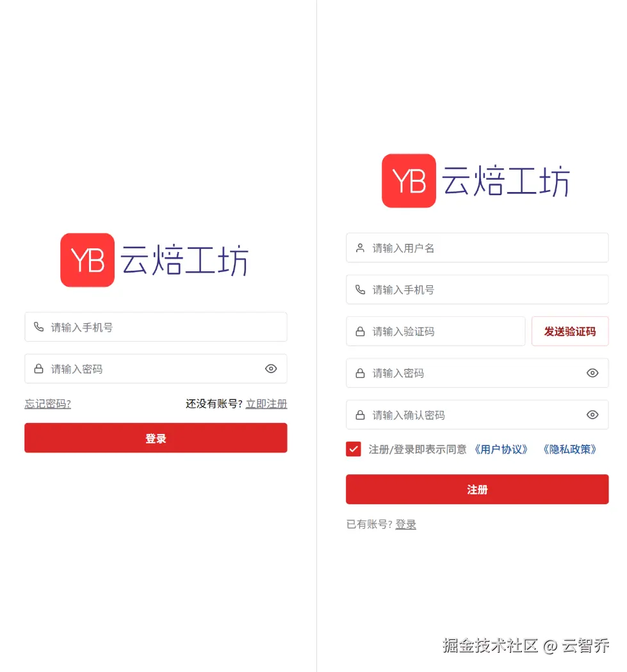The image size is (627, 672).
Task: Focus the 请输入用户名 input field
Action: pyautogui.click(x=477, y=248)
